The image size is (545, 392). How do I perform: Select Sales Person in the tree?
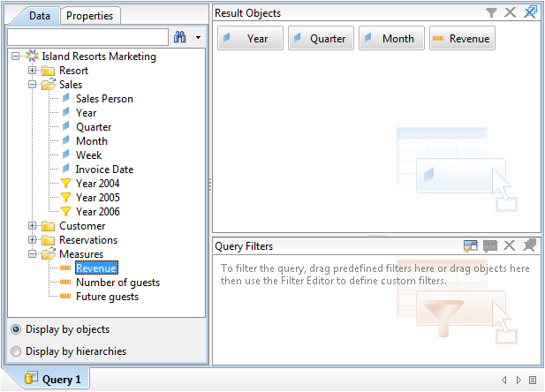[x=104, y=99]
